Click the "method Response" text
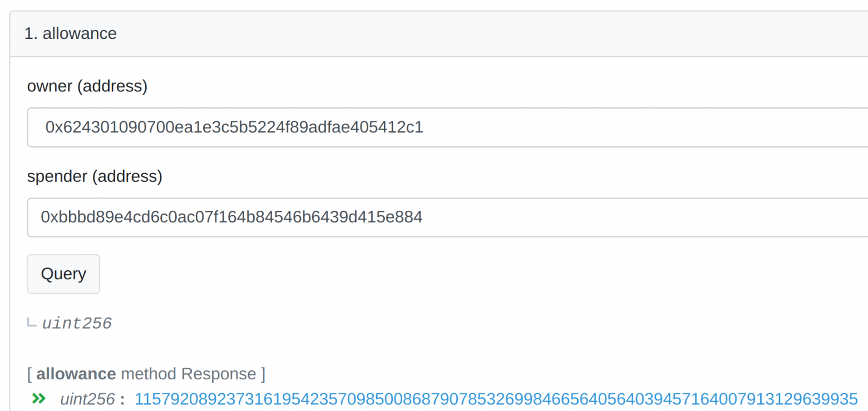Screen dimensions: 868x411 (x=188, y=374)
